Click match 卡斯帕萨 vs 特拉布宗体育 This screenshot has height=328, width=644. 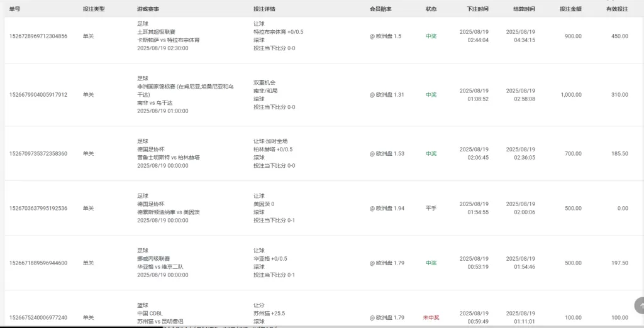pos(169,40)
